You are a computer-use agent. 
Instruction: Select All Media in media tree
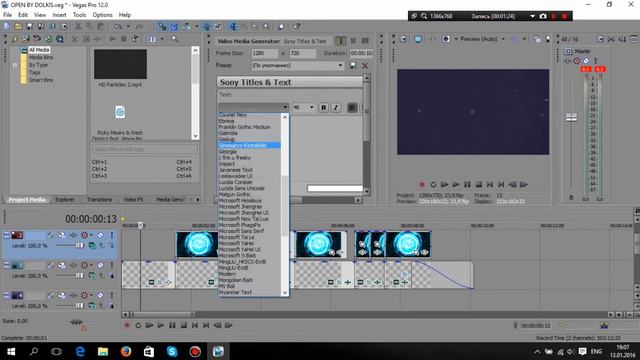39,50
